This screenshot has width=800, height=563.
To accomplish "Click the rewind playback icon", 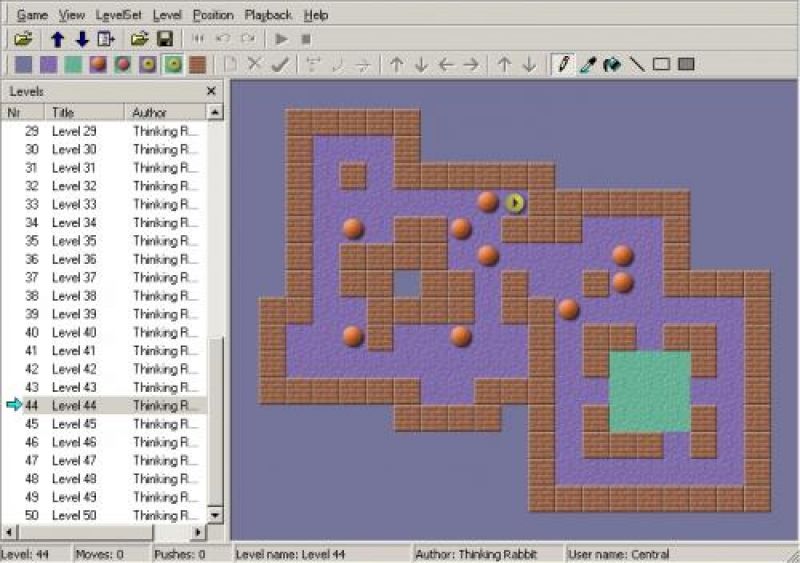I will pos(198,39).
